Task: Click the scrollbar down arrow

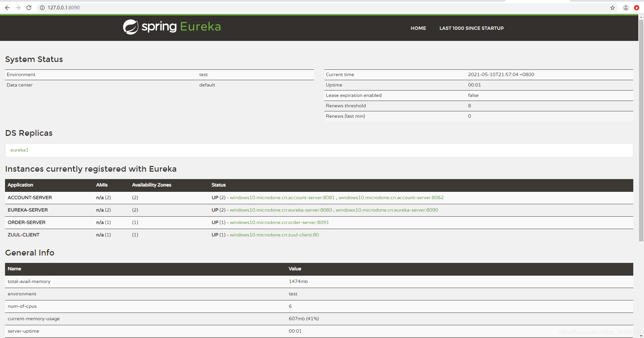Action: pos(641,335)
